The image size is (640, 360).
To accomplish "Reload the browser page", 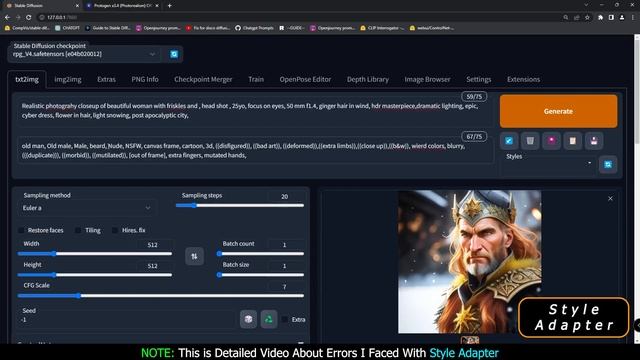I will coord(29,18).
